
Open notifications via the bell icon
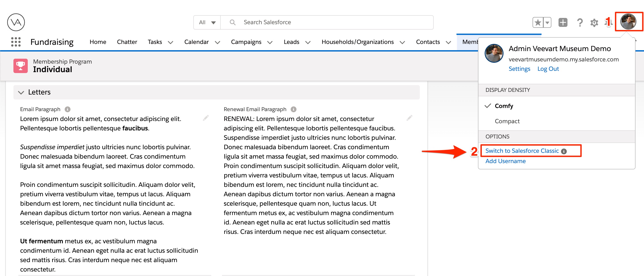(x=608, y=22)
